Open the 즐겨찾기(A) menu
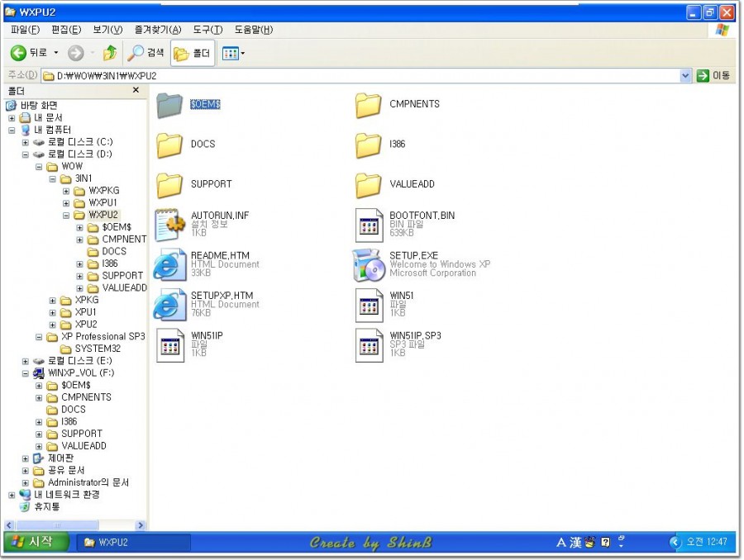This screenshot has width=744, height=560. (x=158, y=30)
